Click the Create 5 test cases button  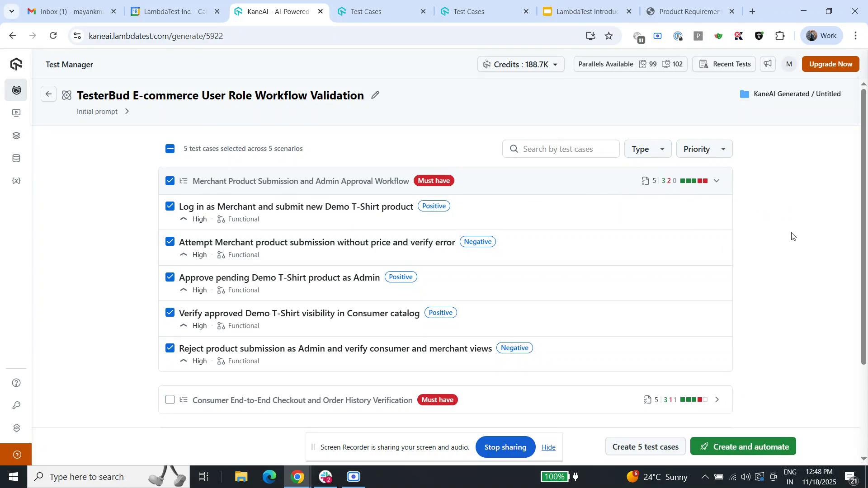[x=645, y=447]
